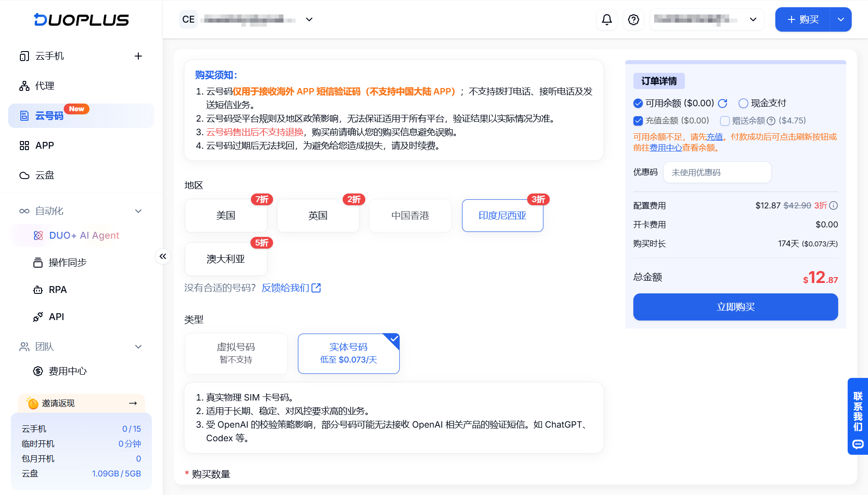Click the 邀请返现 coin icon
868x495 pixels.
click(32, 403)
